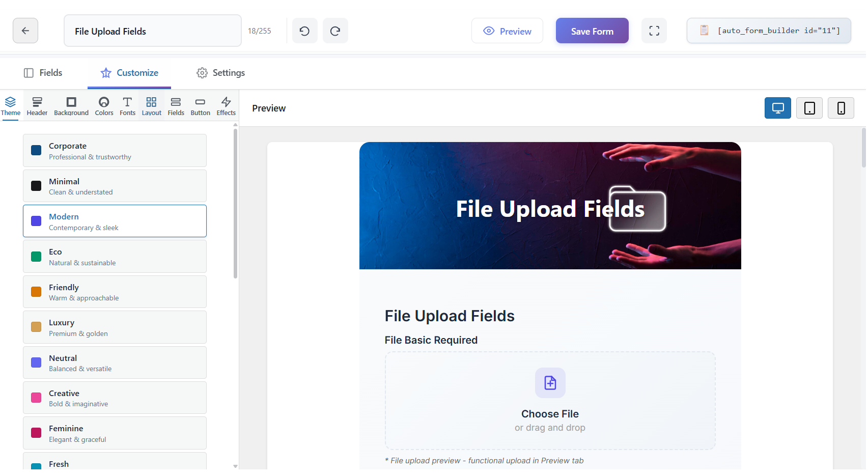Select the Feminine theme
Screen dimensions: 868x476
(115, 433)
